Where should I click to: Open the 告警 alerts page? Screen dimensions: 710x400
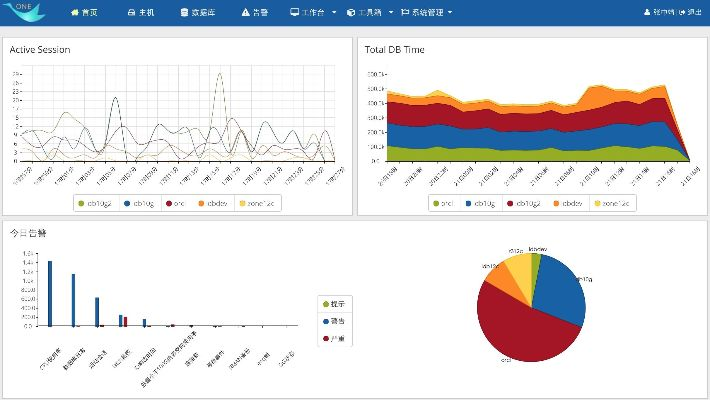255,13
